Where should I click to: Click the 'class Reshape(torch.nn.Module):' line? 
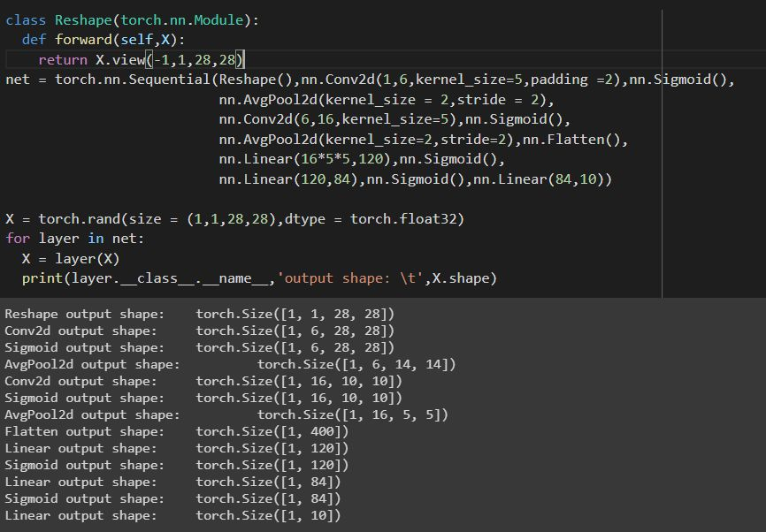(x=132, y=20)
